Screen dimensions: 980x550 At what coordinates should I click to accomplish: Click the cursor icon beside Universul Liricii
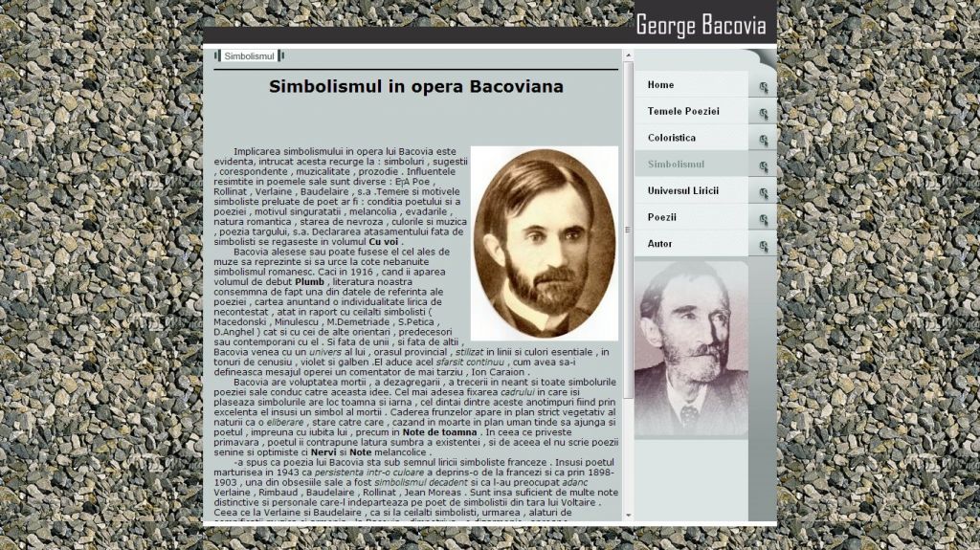pos(763,192)
